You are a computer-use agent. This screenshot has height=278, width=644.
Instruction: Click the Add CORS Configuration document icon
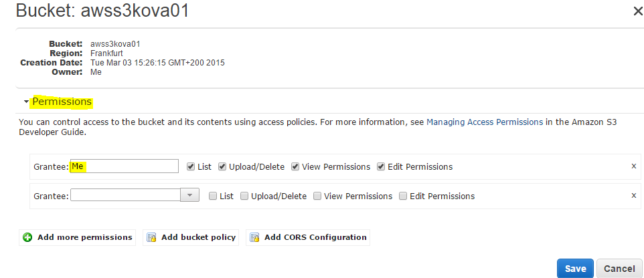click(254, 237)
